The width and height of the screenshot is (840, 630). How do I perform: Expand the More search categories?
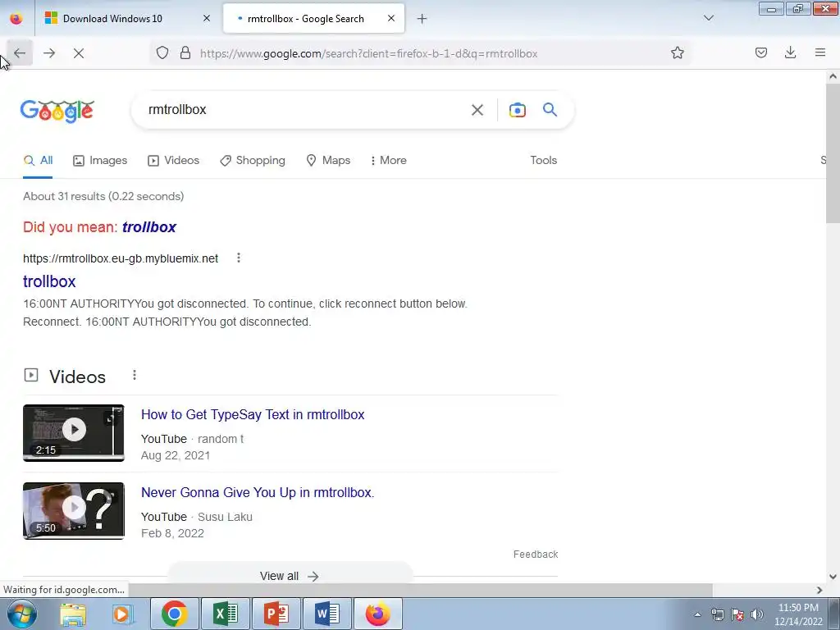click(388, 160)
